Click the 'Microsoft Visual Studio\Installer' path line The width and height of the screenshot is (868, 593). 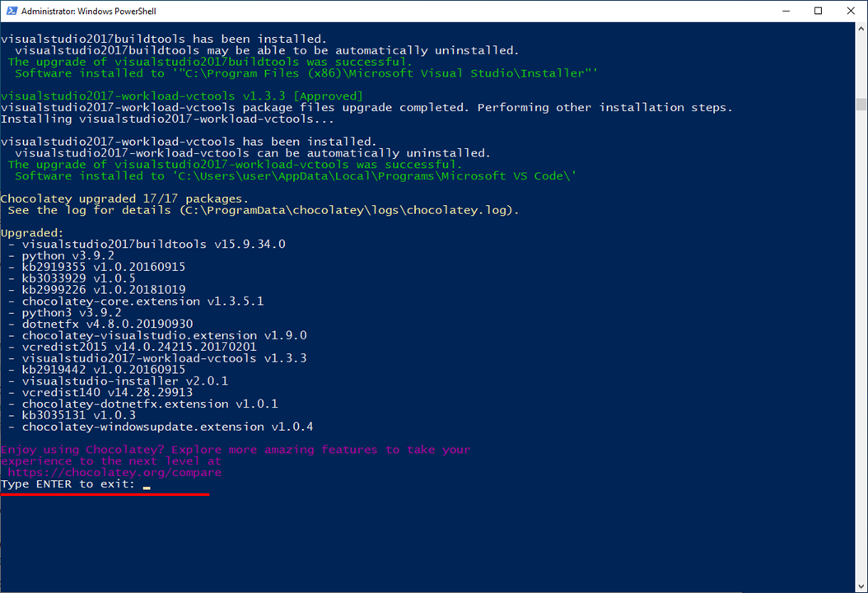pos(306,73)
